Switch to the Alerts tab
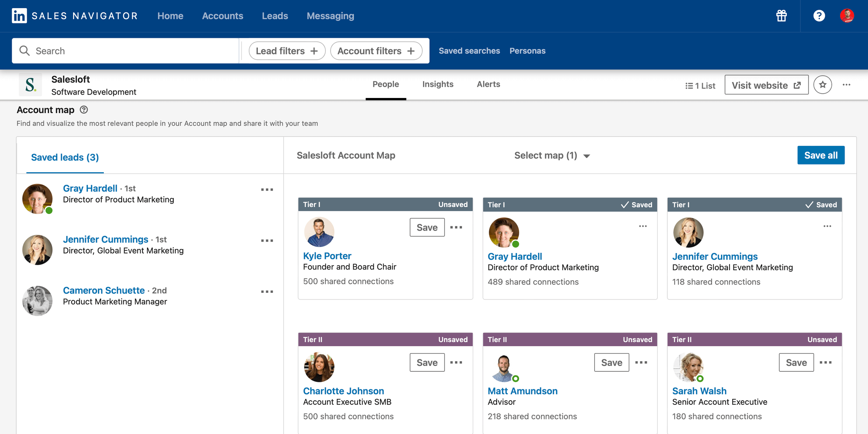Screen dimensions: 868x434 pos(488,84)
